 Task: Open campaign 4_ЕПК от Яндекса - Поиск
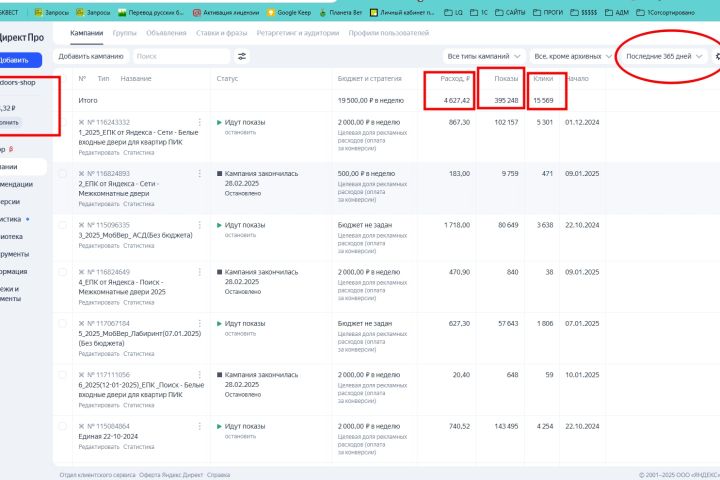(x=122, y=287)
